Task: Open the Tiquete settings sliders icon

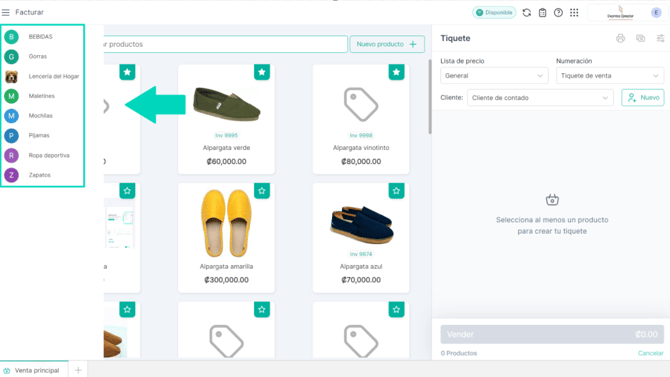Action: 660,38
